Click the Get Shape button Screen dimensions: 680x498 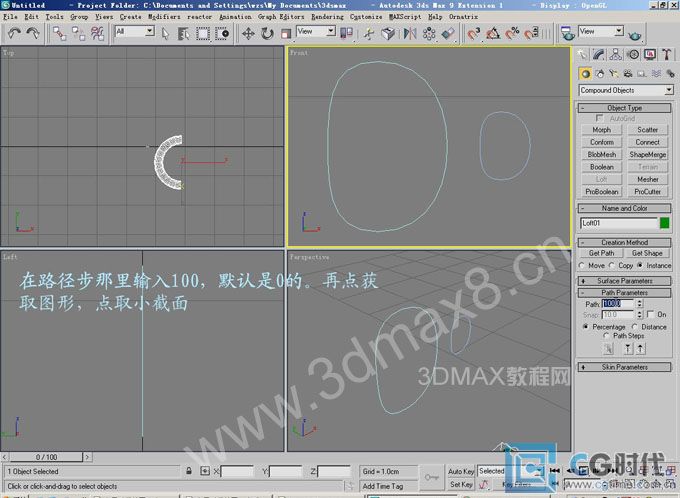[x=648, y=253]
